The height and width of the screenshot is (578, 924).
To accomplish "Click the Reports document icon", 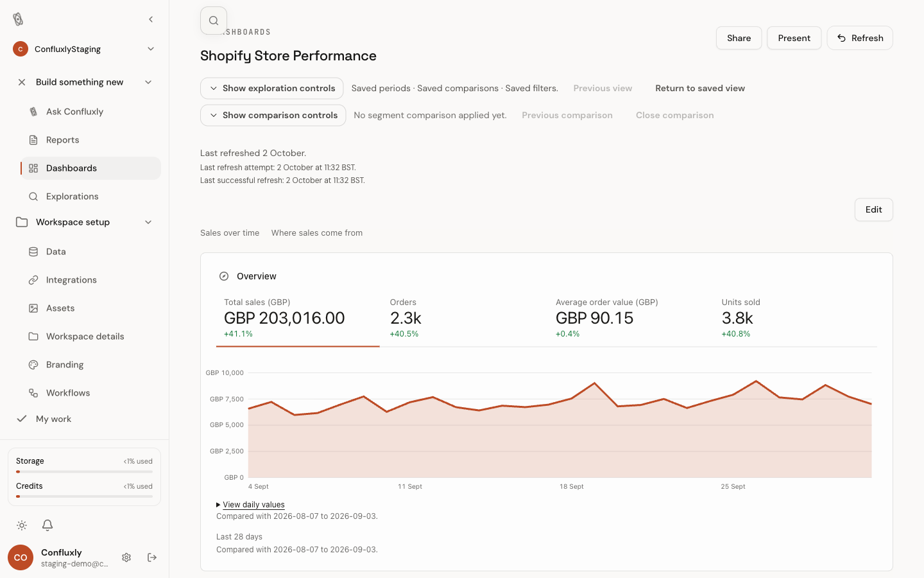I will pos(33,140).
